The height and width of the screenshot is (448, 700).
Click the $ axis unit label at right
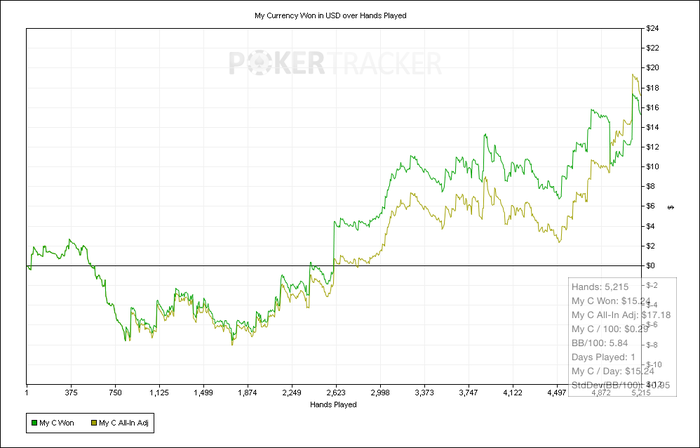[x=671, y=207]
